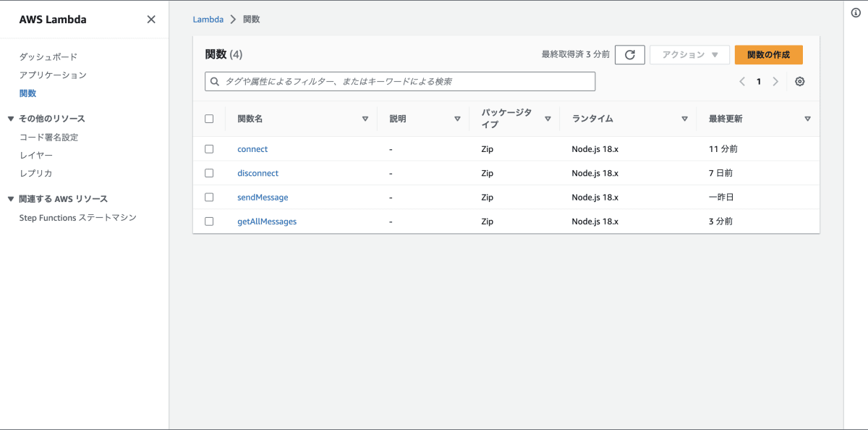Check the sendMessage function checkbox
868x430 pixels.
pyautogui.click(x=209, y=197)
